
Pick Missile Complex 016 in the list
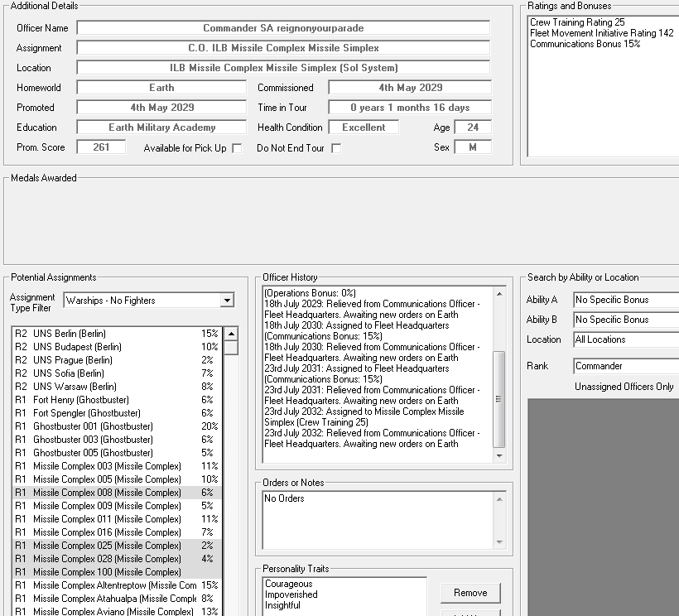point(117,532)
